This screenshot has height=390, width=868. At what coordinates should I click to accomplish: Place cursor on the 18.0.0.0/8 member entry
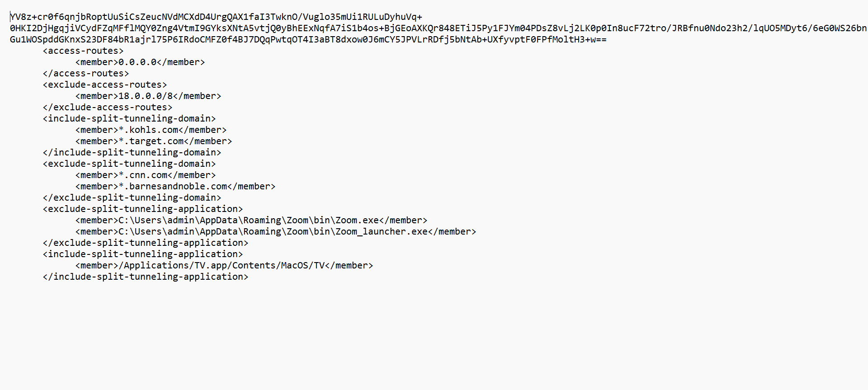click(x=148, y=96)
